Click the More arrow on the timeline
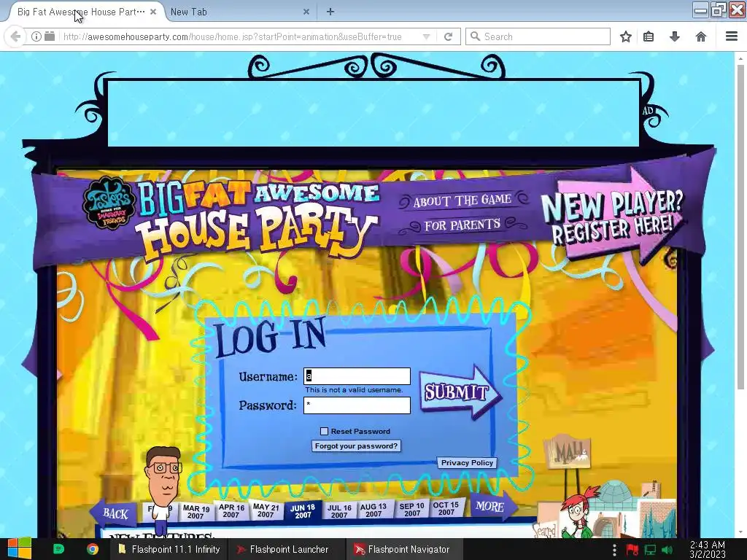This screenshot has height=560, width=747. tap(493, 506)
